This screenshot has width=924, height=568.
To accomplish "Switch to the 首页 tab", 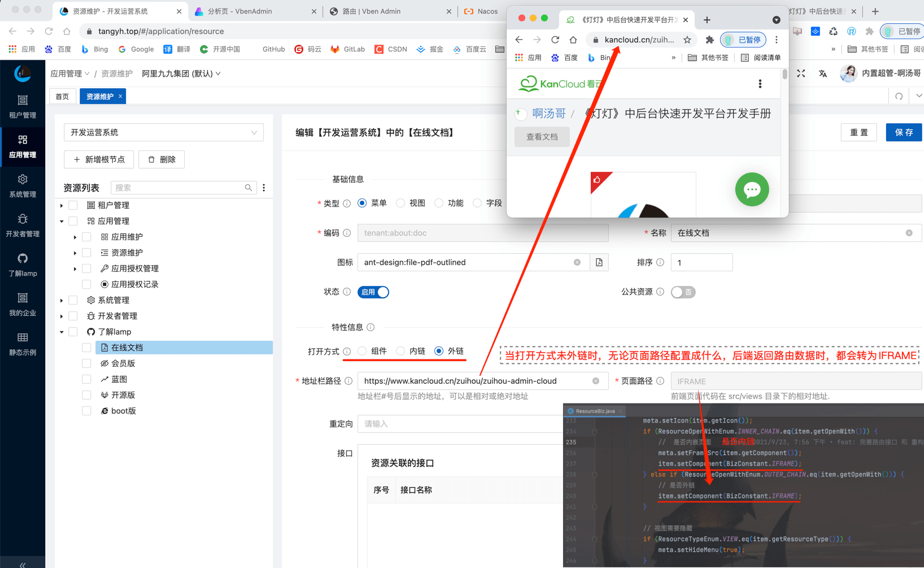I will 62,97.
